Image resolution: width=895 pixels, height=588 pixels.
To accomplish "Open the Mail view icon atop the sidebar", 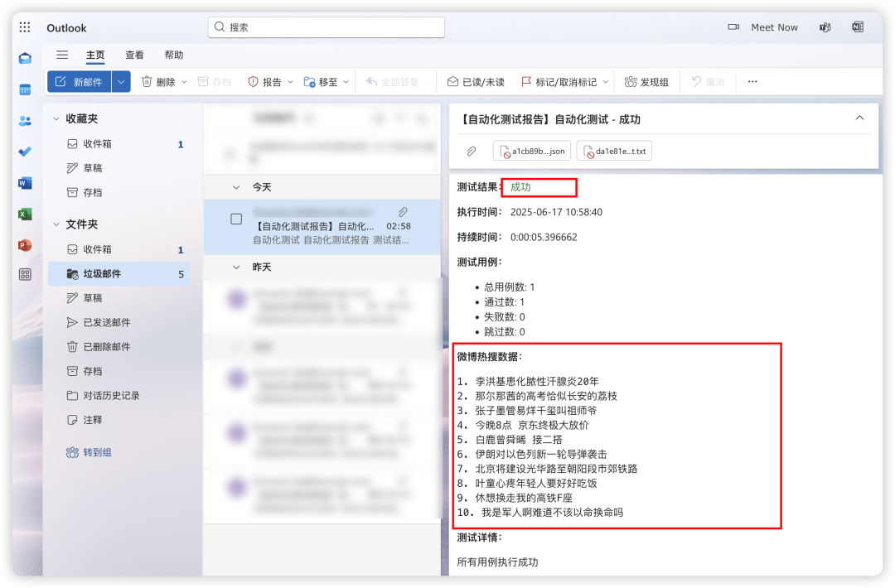I will (24, 58).
